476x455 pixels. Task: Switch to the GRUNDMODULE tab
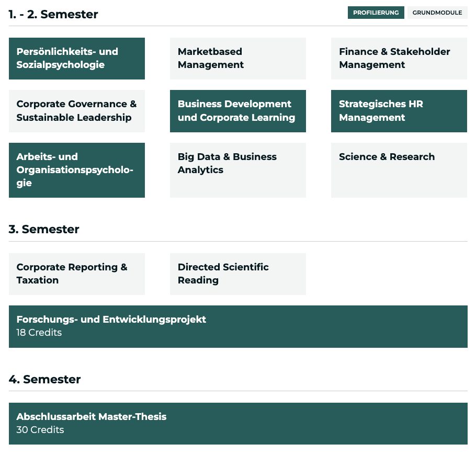coord(437,13)
